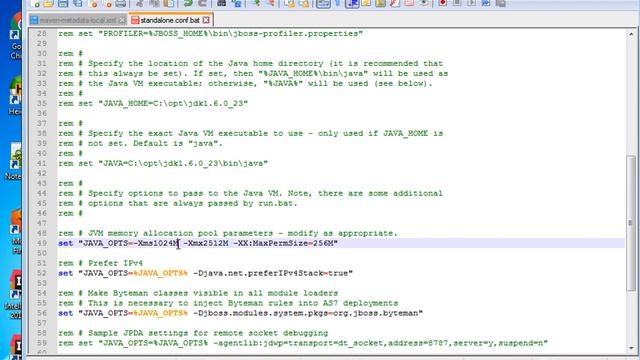
Task: Click '-Xms1024M' in JAVA_OPTS line
Action: (x=156, y=243)
